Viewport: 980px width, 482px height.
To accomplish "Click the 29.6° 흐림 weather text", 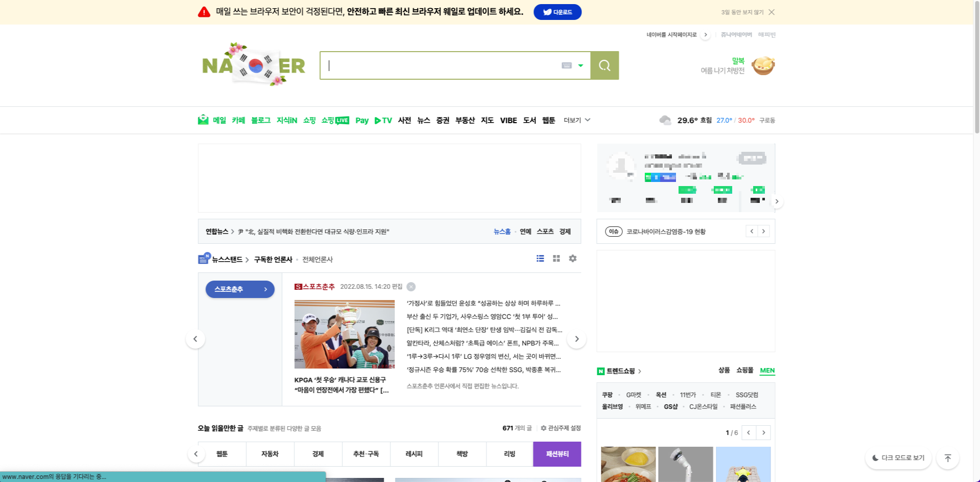I will tap(694, 120).
